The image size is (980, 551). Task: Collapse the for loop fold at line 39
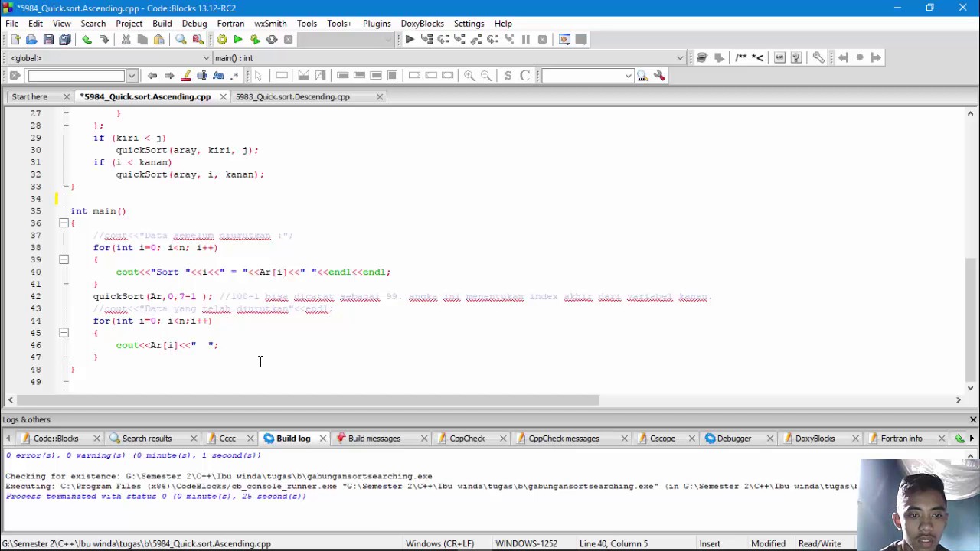pos(64,259)
